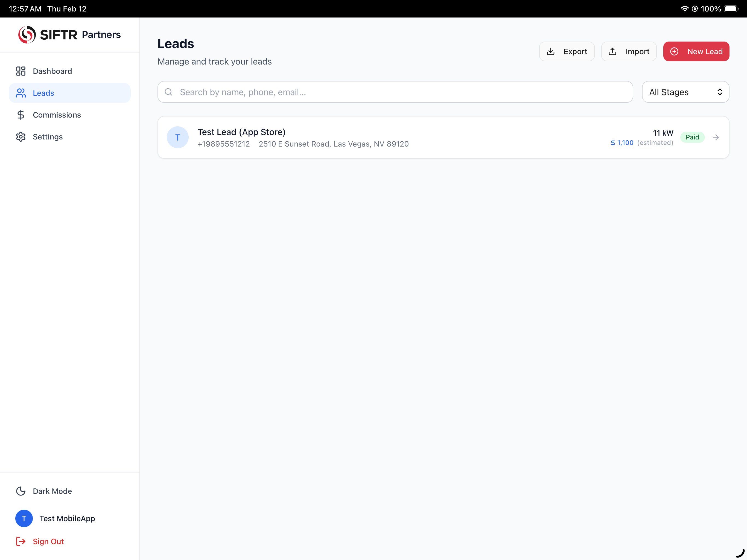
Task: Click the Sign Out arrow icon
Action: [21, 541]
